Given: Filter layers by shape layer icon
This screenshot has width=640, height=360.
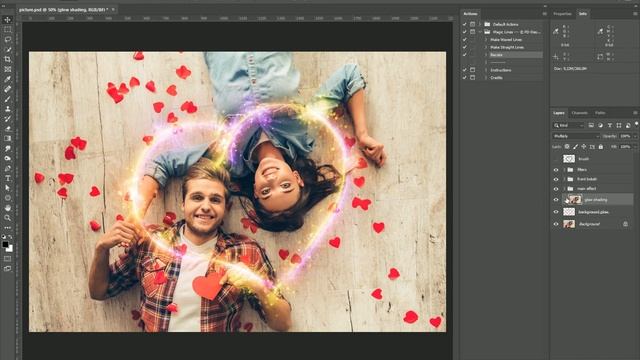Looking at the screenshot, I should 619,125.
